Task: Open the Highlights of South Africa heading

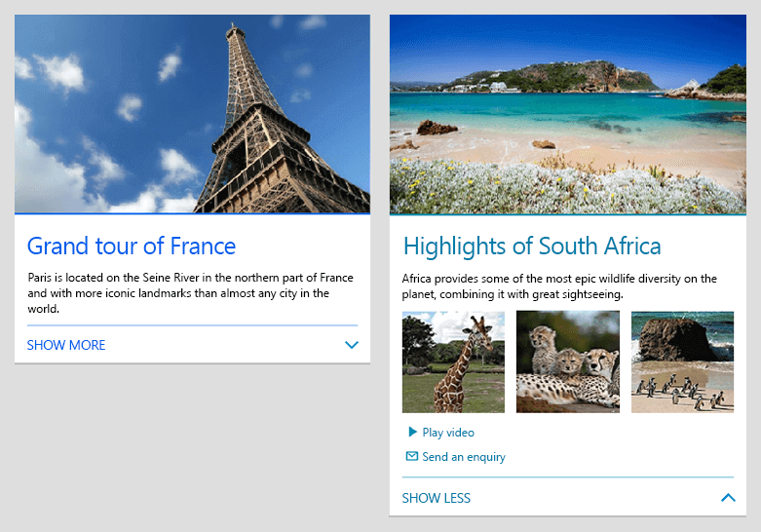Action: pos(532,247)
